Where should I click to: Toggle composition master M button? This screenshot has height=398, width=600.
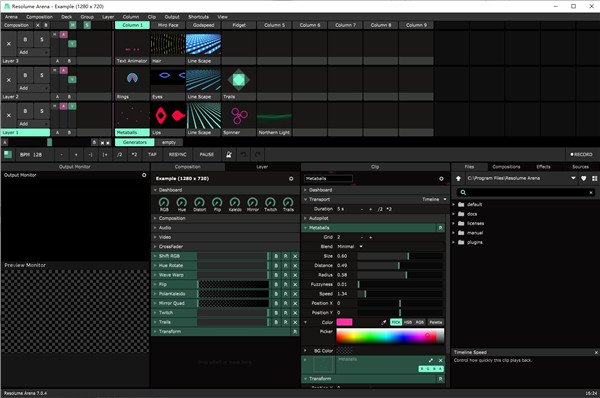[72, 25]
